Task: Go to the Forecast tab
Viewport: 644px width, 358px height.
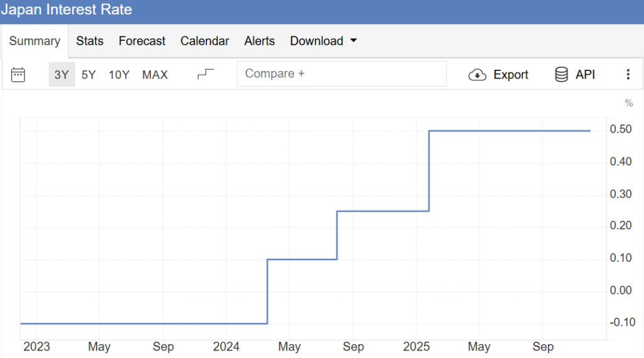Action: 142,41
